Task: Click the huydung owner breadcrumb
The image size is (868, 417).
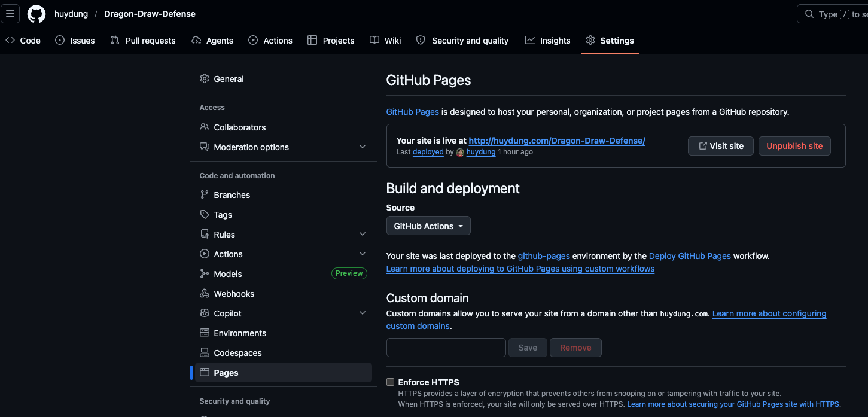Action: pyautogui.click(x=71, y=14)
